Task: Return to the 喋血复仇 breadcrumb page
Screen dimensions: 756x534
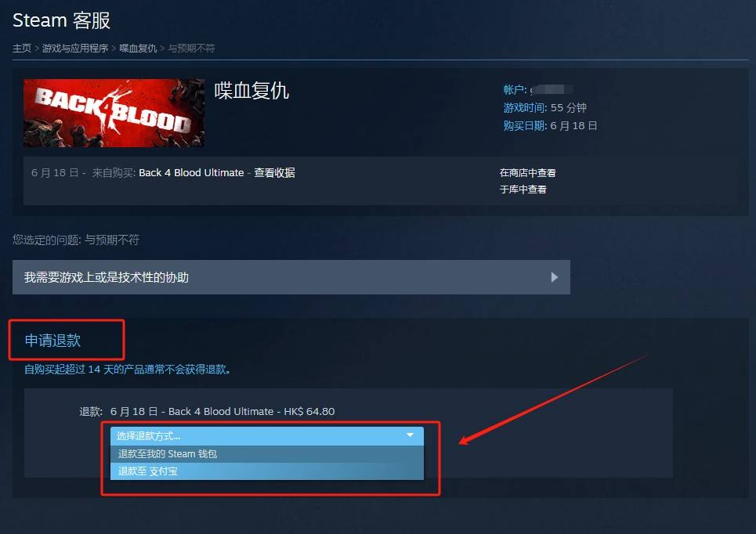Action: (138, 49)
